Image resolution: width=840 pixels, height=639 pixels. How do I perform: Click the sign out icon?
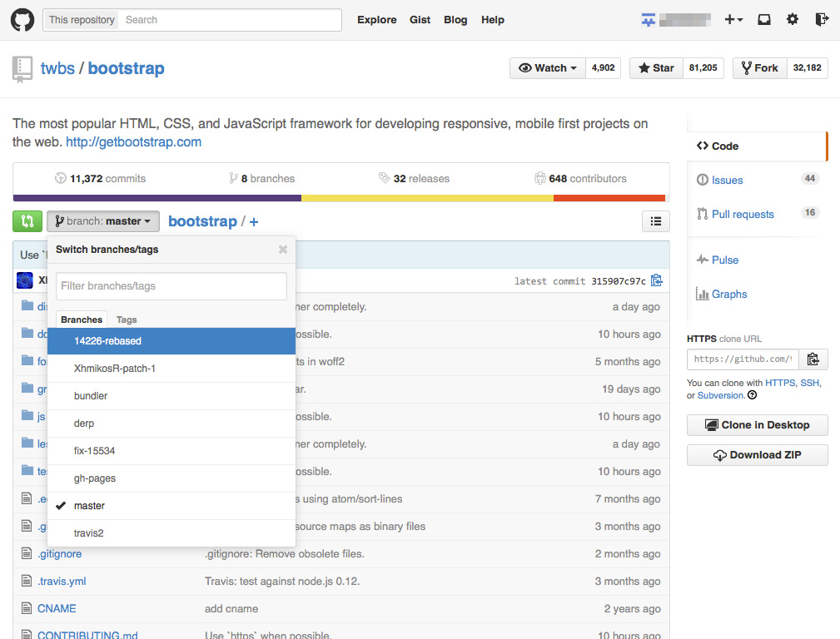[x=822, y=20]
